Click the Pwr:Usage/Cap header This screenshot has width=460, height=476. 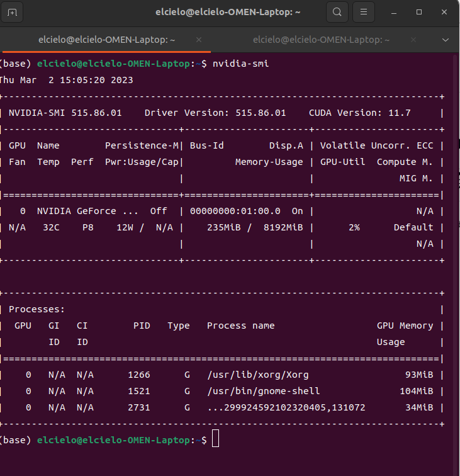(x=142, y=162)
